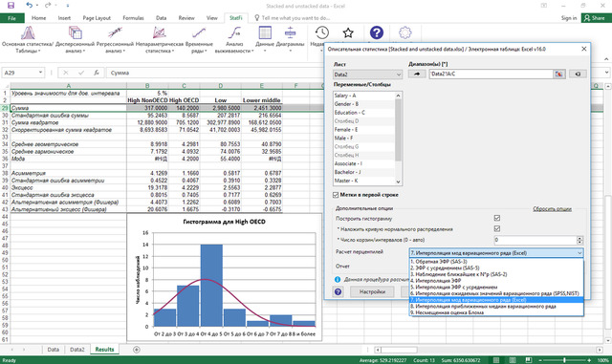This screenshot has width=612, height=364.
Task: Click the Share button
Action: [x=596, y=18]
